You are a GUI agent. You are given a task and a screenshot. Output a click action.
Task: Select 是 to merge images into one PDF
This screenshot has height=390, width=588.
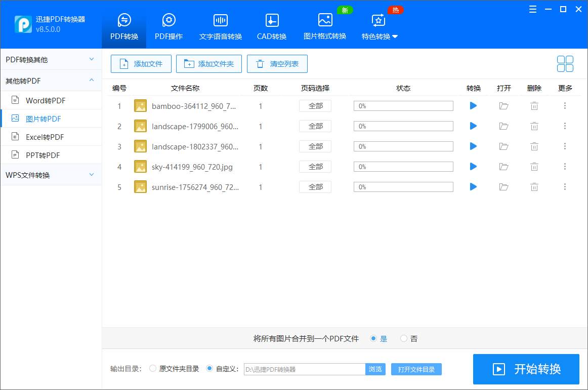[x=373, y=338]
